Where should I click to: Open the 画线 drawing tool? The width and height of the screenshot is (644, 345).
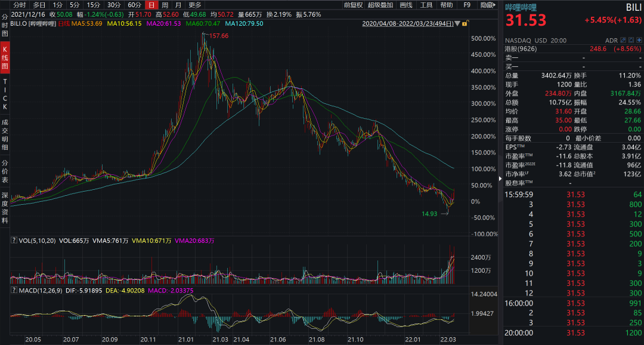point(406,5)
